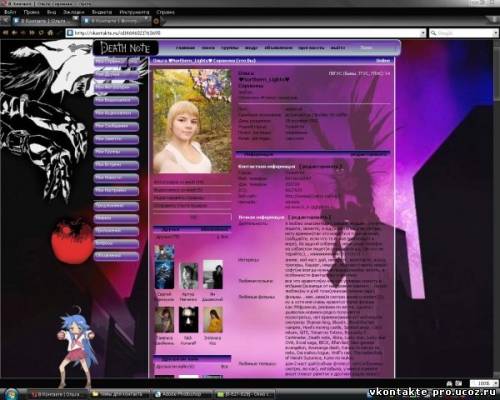Click the profile photo of the blonde woman
The height and width of the screenshot is (400, 500).
(192, 121)
